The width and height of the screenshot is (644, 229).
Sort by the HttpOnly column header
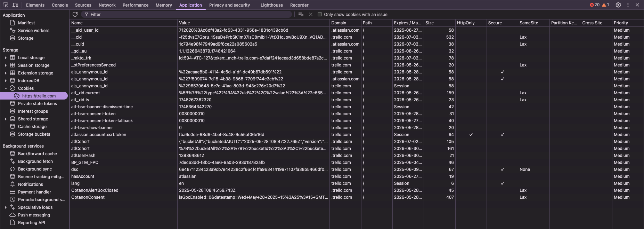pyautogui.click(x=471, y=23)
